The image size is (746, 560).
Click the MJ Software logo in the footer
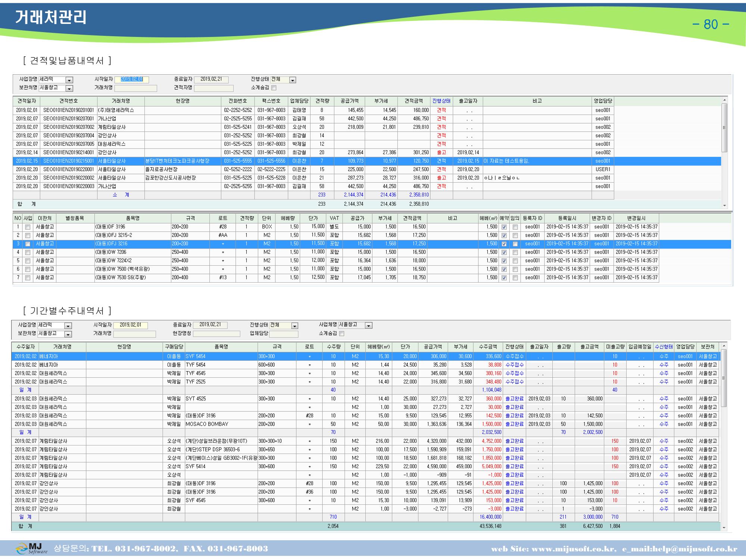click(31, 549)
